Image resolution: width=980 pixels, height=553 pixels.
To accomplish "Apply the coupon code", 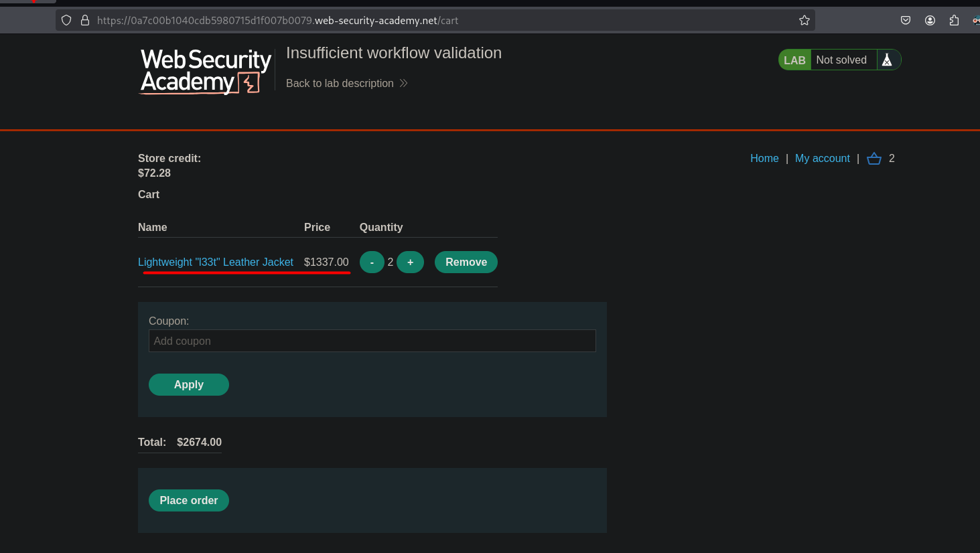I will click(188, 385).
